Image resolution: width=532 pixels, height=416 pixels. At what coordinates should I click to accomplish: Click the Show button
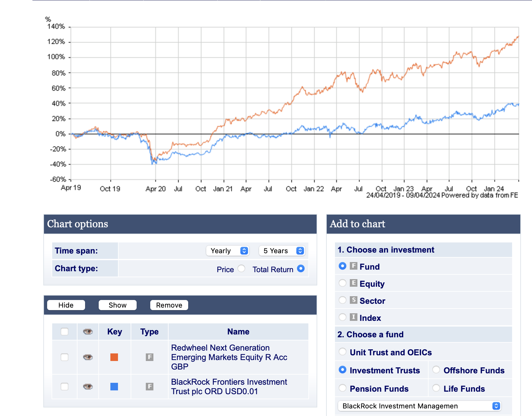tap(118, 305)
